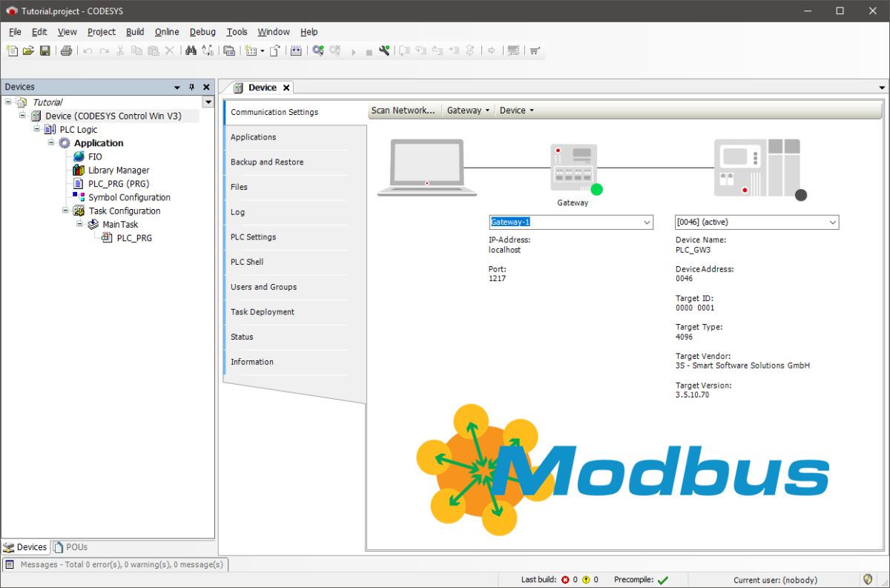Close the Devices panel
This screenshot has width=890, height=588.
point(206,87)
